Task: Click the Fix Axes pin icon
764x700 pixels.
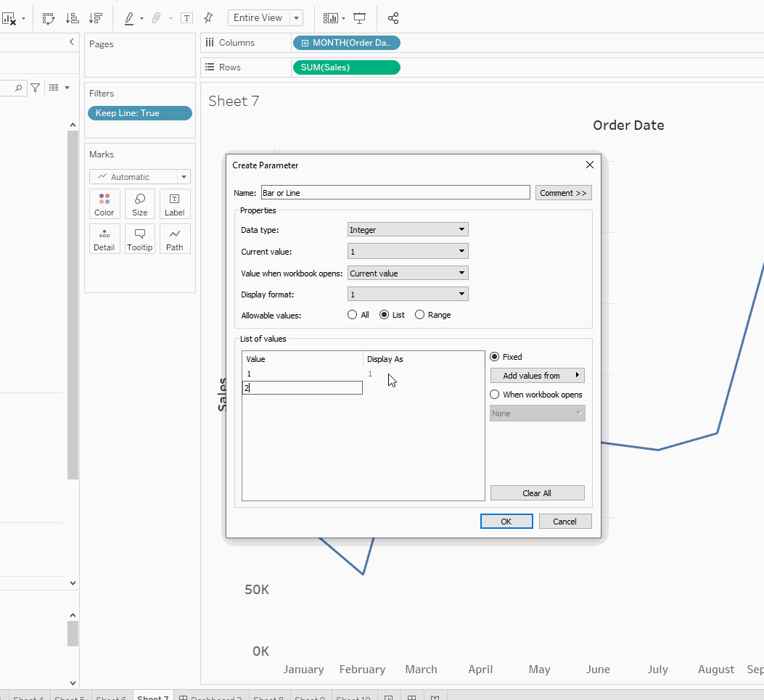Action: pyautogui.click(x=208, y=18)
